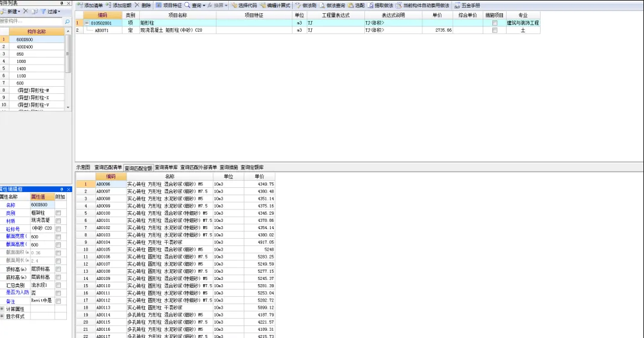
Task: Click the 搜索构件 search input field
Action: point(32,22)
